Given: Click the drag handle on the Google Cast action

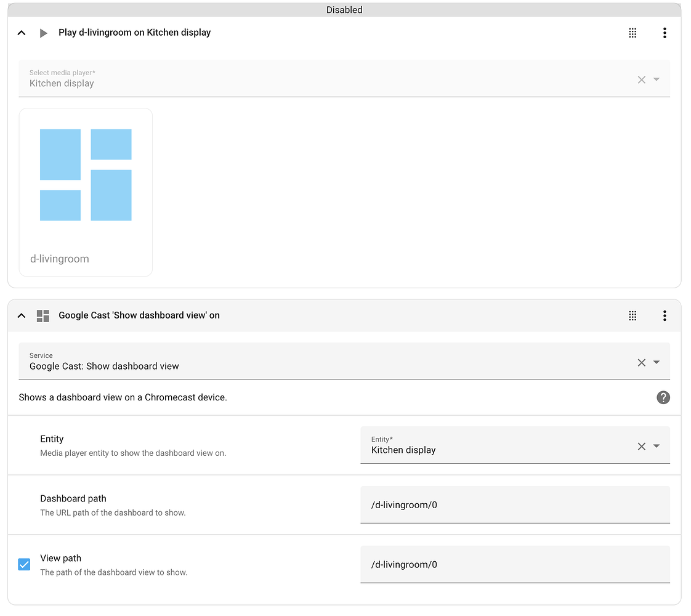Looking at the screenshot, I should (632, 315).
